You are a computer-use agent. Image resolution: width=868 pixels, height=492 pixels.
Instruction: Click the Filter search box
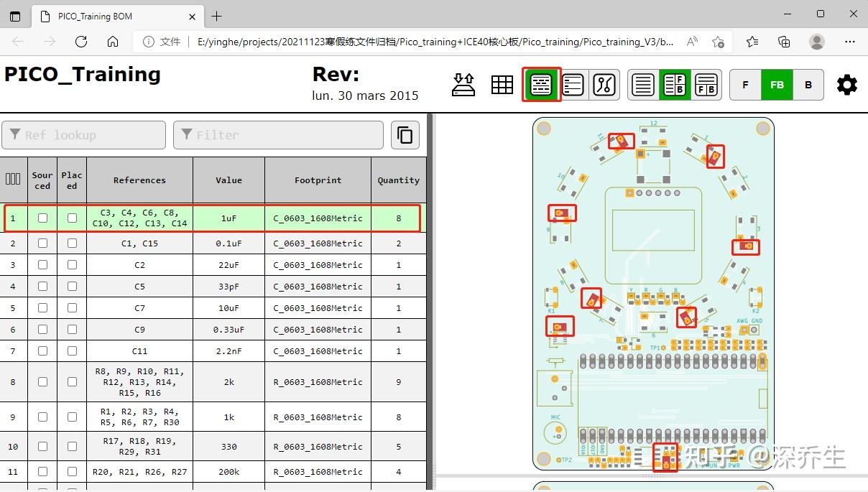pos(278,134)
